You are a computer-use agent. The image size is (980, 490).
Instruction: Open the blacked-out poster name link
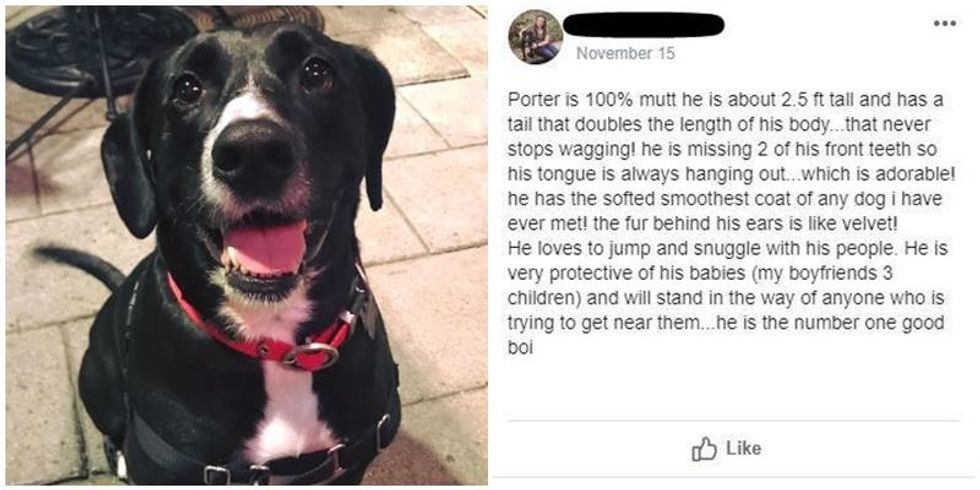(644, 25)
